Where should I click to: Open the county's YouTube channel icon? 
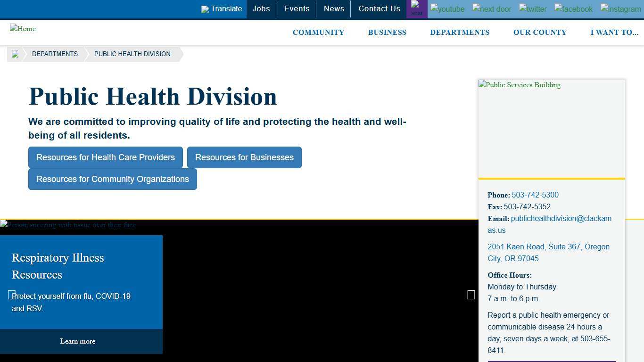click(x=447, y=9)
